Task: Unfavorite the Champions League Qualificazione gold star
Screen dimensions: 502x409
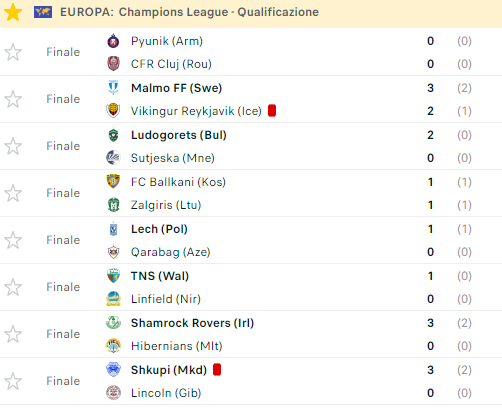Action: [x=13, y=12]
